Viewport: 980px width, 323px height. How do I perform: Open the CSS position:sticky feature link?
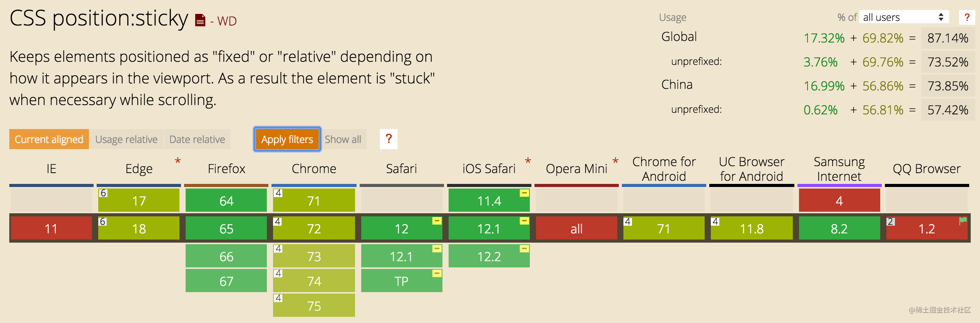(98, 17)
